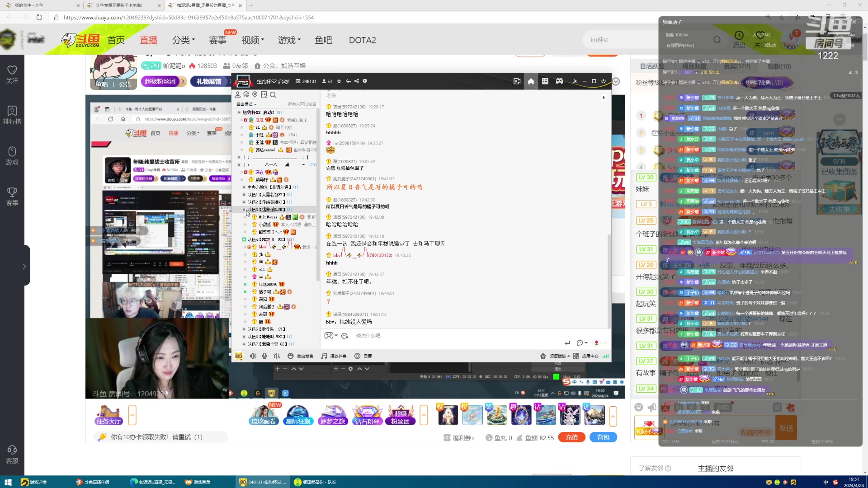Image resolution: width=868 pixels, height=488 pixels.
Task: Open the 星际狂飙 event icon
Action: tap(298, 415)
